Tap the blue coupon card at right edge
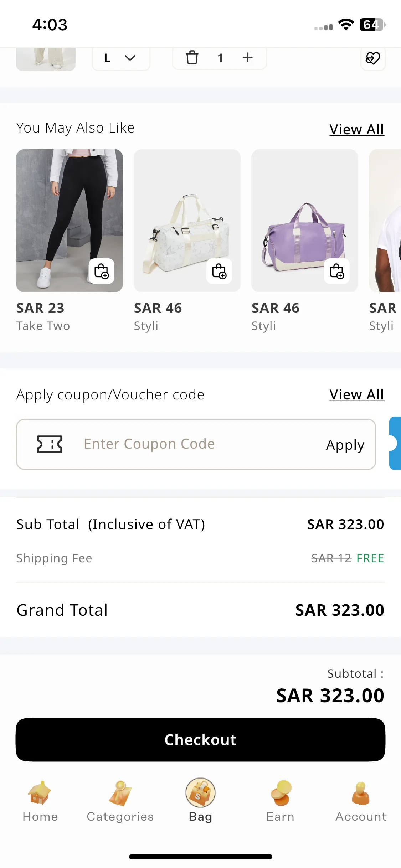Screen dimensions: 401x868 tap(395, 443)
